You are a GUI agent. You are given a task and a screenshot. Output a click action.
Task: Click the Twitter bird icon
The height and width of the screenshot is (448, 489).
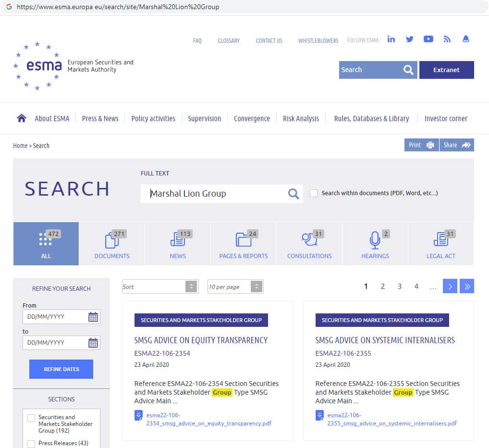(409, 39)
